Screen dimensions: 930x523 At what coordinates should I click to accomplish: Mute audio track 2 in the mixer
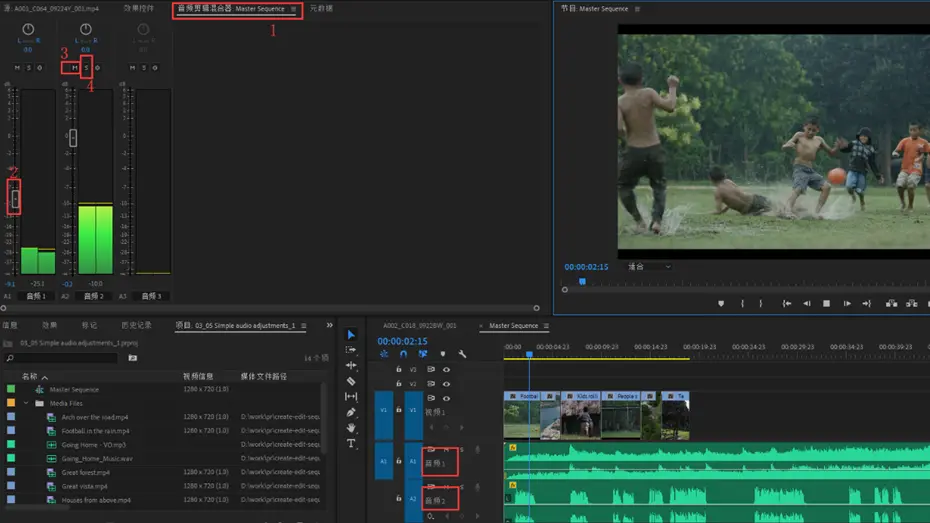[75, 68]
